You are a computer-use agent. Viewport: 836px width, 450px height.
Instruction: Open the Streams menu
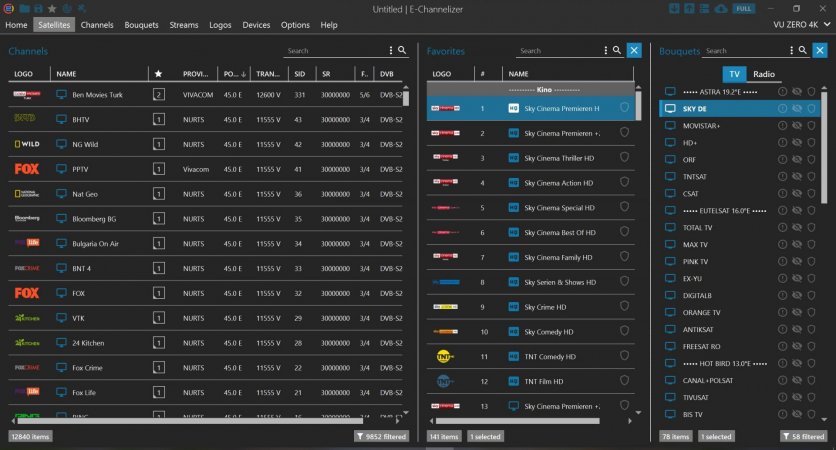pos(183,25)
